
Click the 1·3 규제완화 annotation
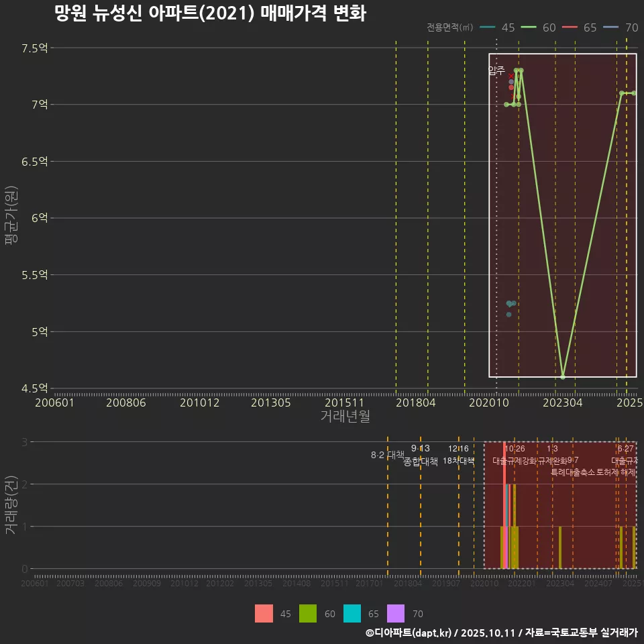pos(551,455)
